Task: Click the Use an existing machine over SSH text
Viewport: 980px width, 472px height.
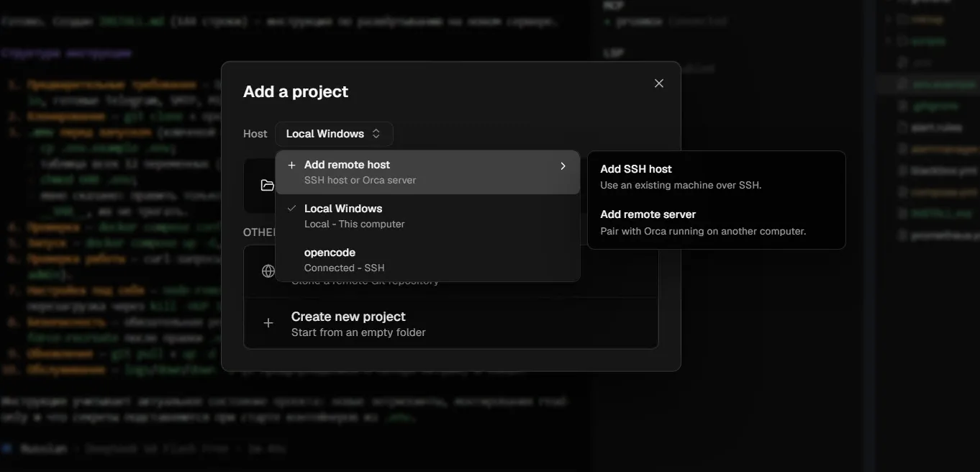Action: pos(681,185)
